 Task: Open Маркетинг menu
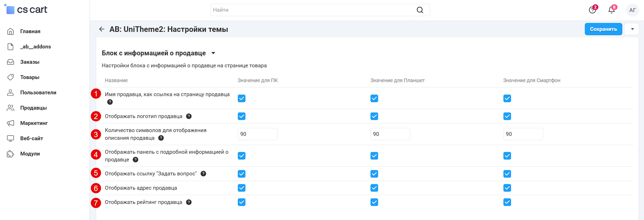tap(34, 123)
